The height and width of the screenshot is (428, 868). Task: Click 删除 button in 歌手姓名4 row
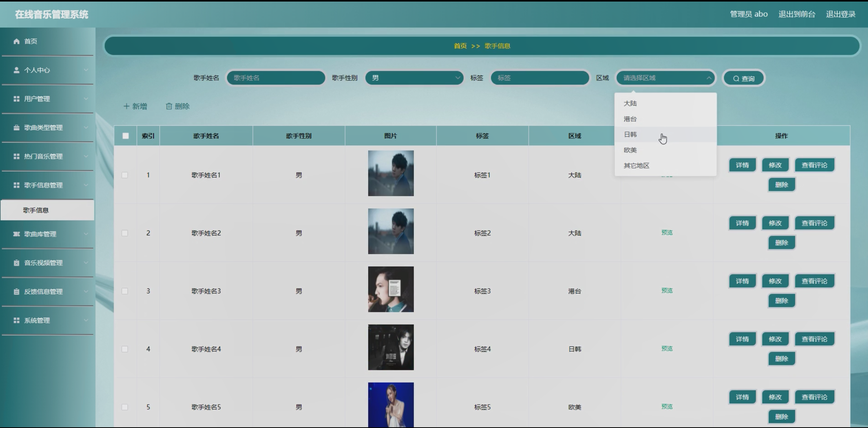(x=782, y=359)
